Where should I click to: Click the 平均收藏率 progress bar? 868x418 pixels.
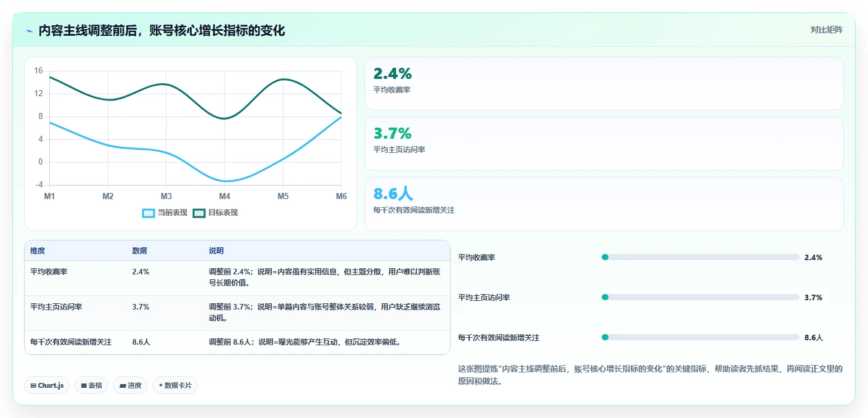point(700,257)
